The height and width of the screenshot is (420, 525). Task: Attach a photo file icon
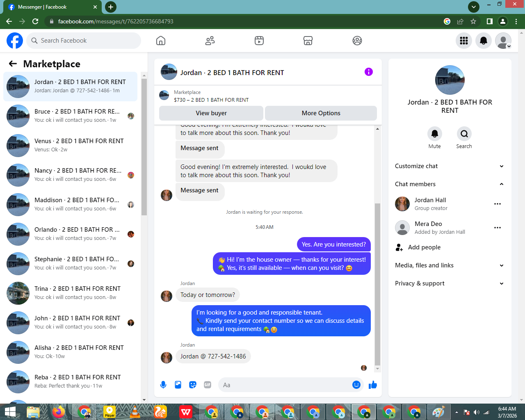(x=178, y=385)
